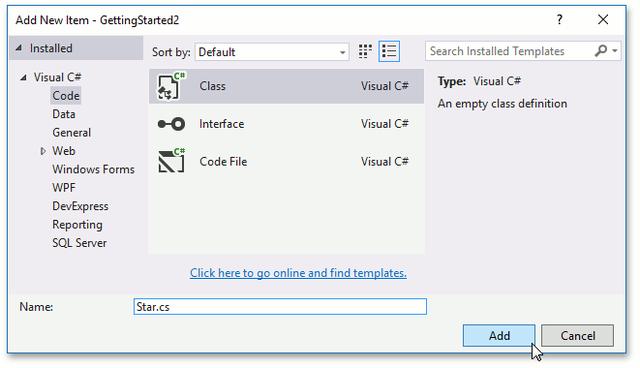Switch to medium icons list view

(389, 51)
